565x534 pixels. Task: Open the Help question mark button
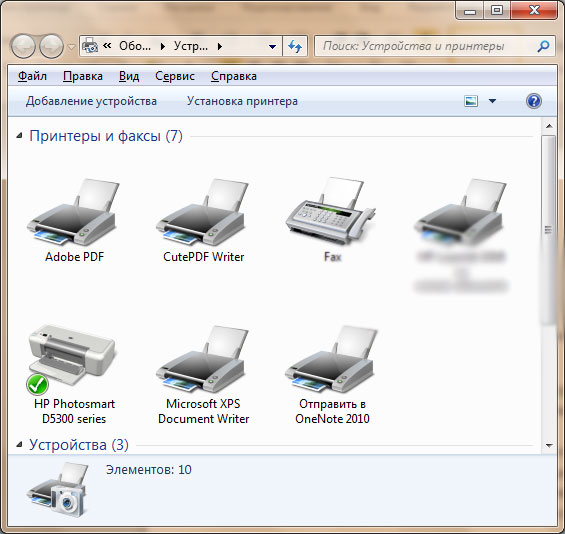[x=534, y=101]
